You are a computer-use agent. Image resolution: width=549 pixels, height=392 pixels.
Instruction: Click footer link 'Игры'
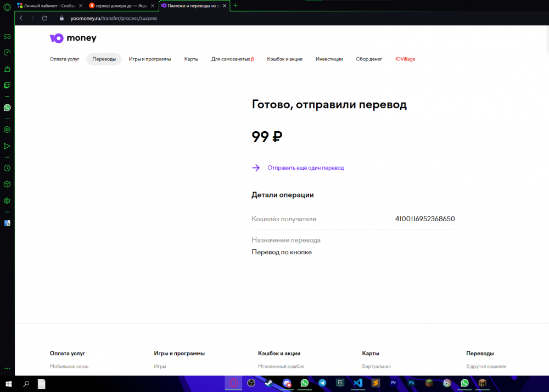click(x=160, y=366)
